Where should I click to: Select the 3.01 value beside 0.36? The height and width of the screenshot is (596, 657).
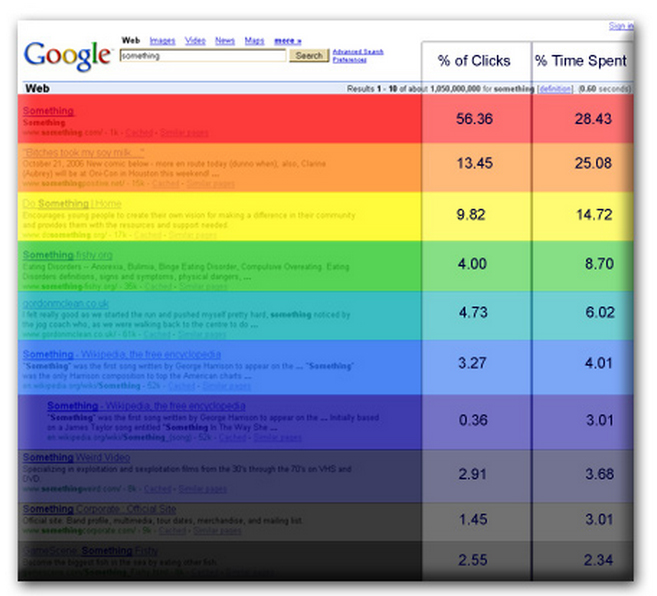[600, 420]
